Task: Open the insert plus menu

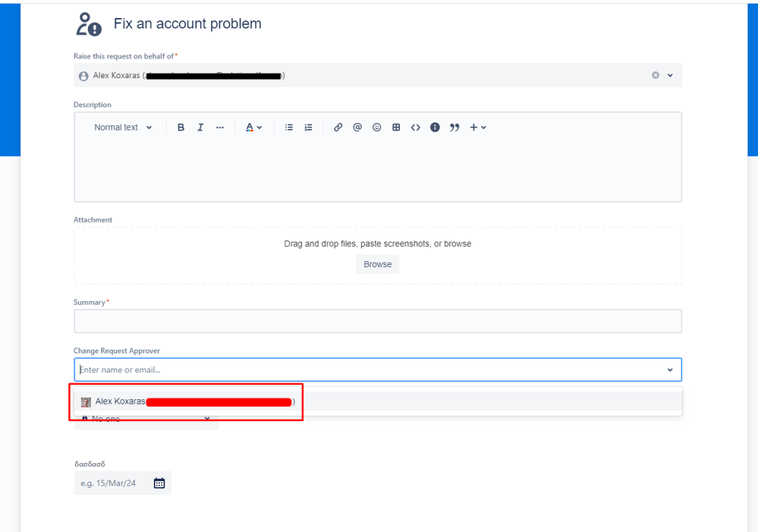Action: point(477,127)
